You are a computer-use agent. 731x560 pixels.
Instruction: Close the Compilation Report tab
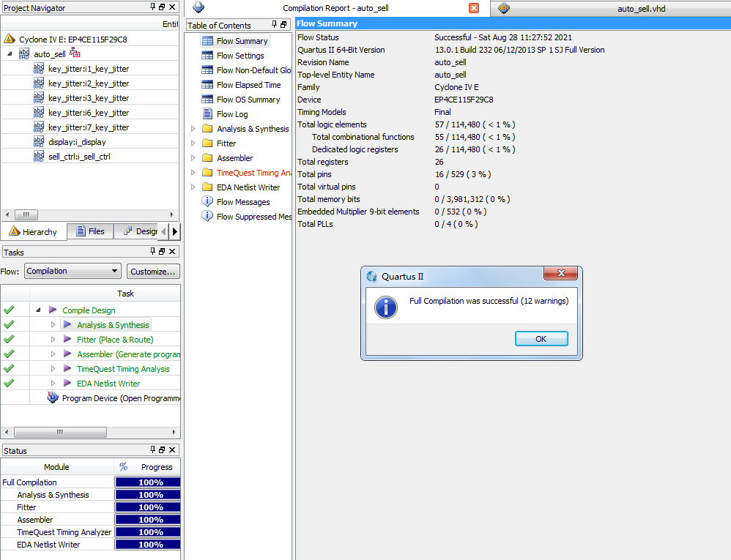click(x=474, y=8)
